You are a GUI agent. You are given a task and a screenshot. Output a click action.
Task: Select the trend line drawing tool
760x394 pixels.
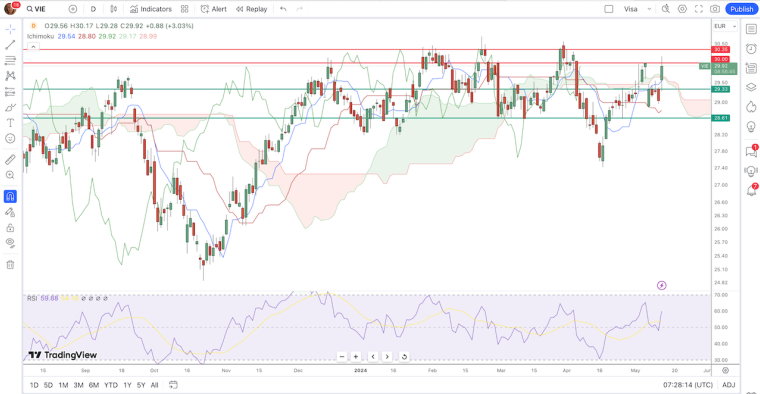pyautogui.click(x=10, y=45)
